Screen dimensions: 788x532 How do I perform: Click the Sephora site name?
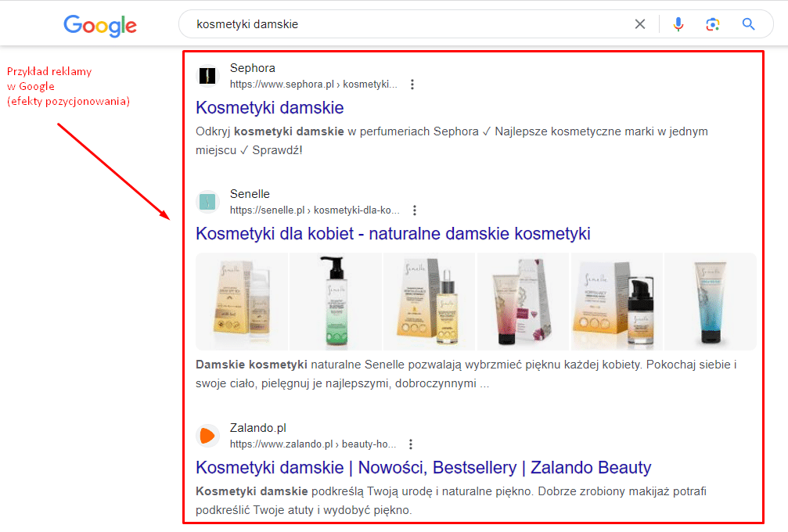[252, 68]
